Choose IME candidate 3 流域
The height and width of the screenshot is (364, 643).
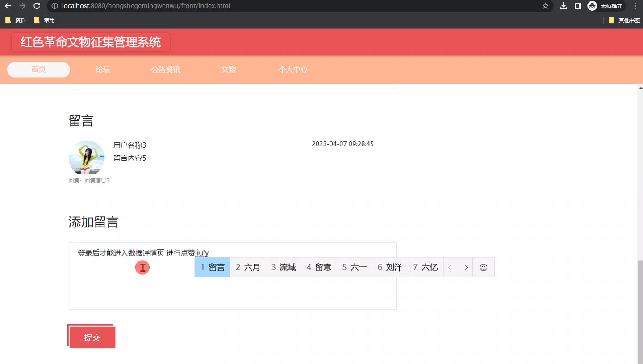coord(284,268)
